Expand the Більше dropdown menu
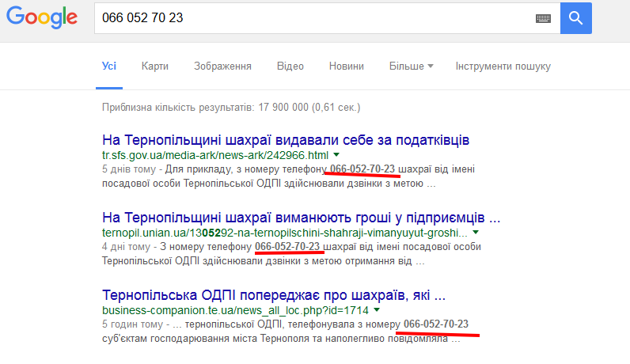This screenshot has width=630, height=364. (411, 66)
